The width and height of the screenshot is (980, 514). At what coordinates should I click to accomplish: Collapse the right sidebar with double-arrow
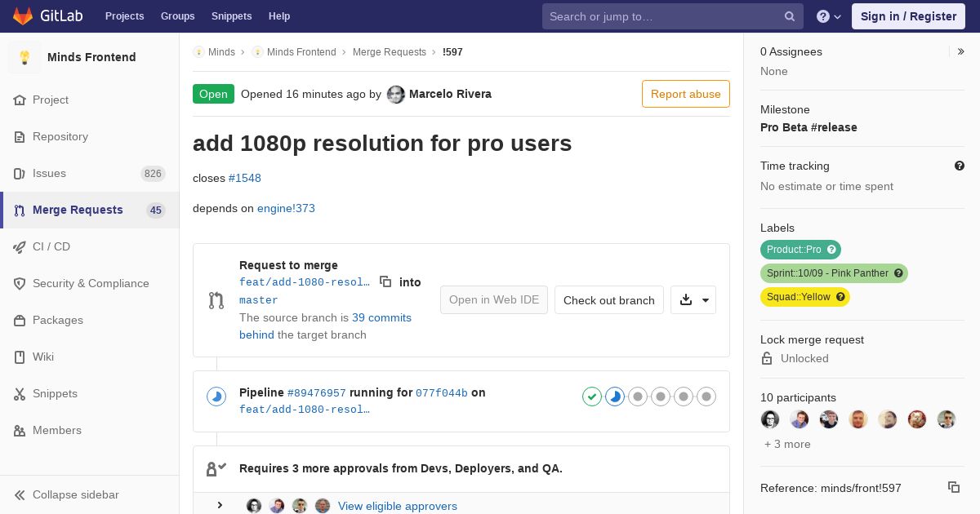[960, 51]
